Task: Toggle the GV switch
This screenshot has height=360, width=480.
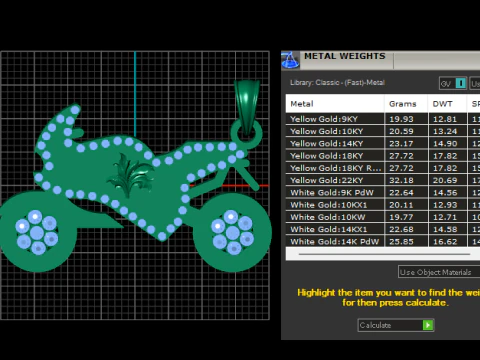Action: coord(453,83)
